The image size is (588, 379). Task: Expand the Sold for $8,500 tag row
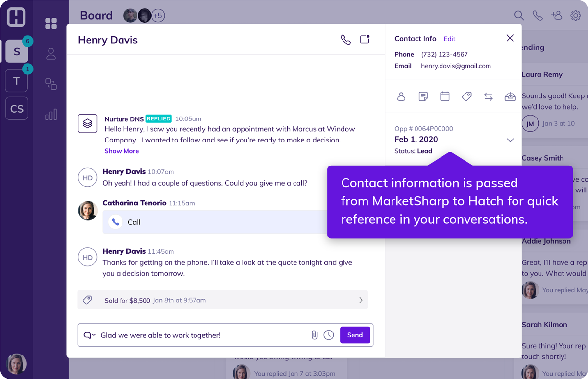[361, 300]
